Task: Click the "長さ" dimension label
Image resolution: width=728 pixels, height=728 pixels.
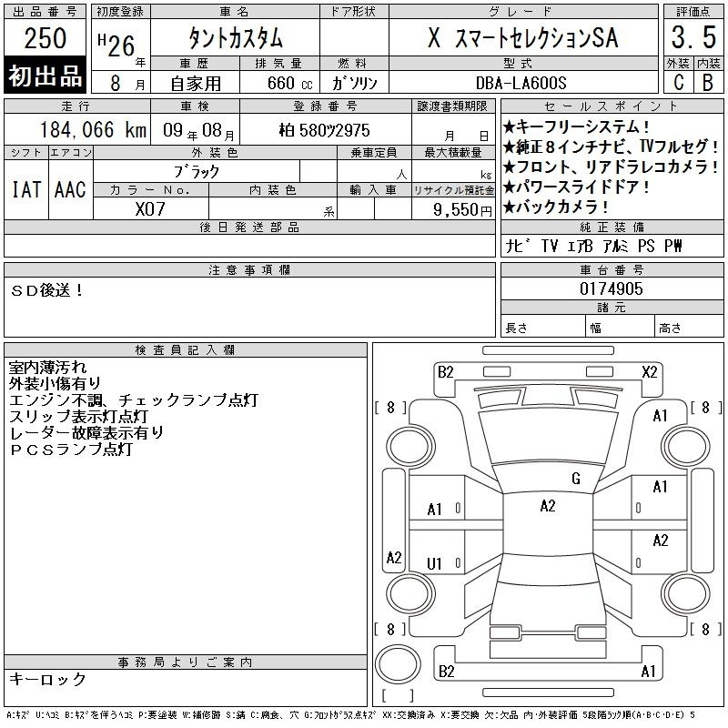Action: pyautogui.click(x=516, y=329)
